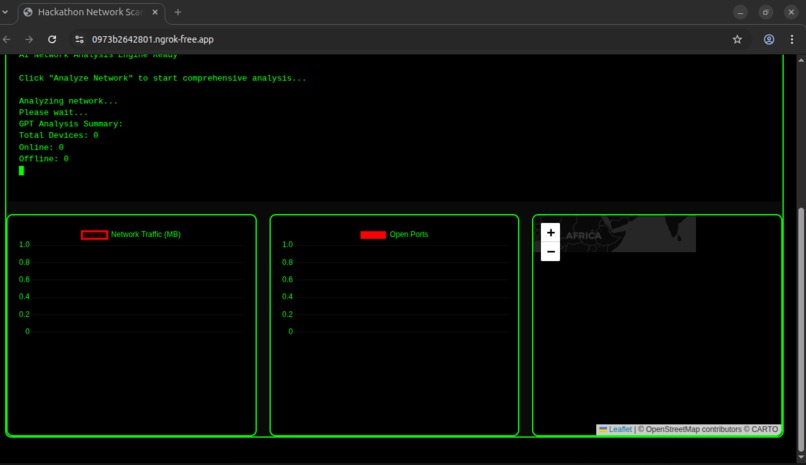Click the page vertical scrollbar thumb
The height and width of the screenshot is (465, 806).
click(x=801, y=329)
